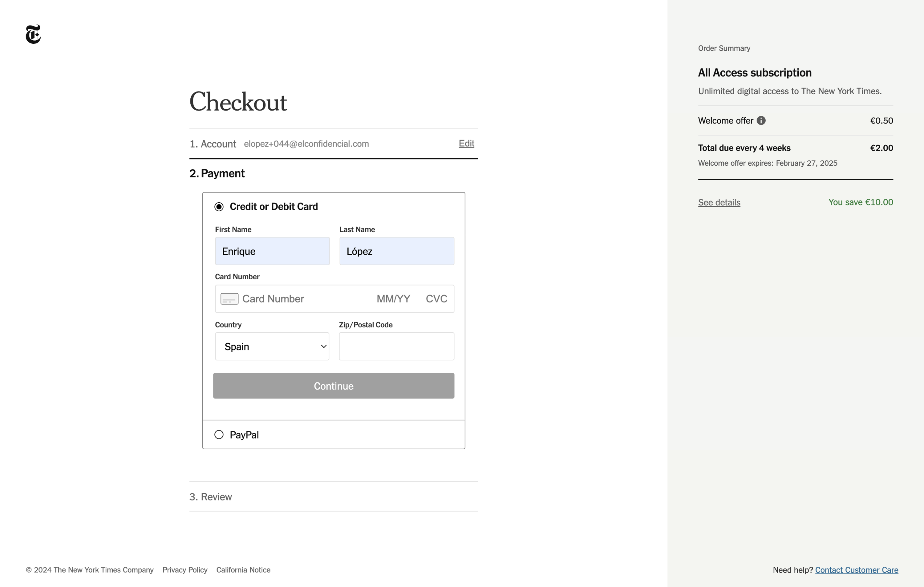Click Edit link next to account email
This screenshot has width=924, height=587.
466,144
